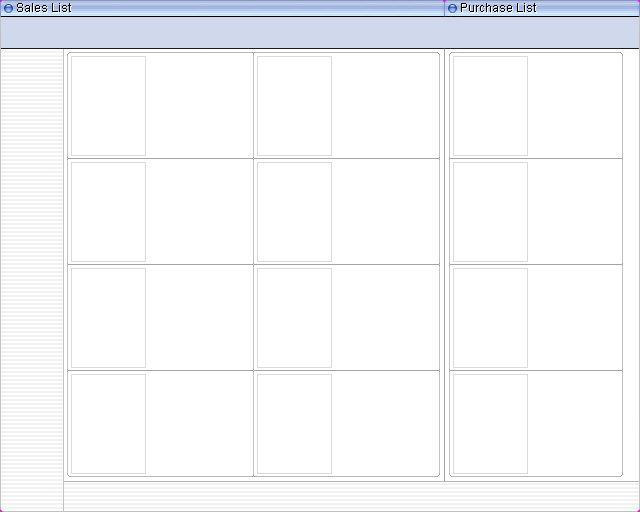Select fourth-row left-column thumbnail in Sales List
Screen dimensions: 640x512
[x=108, y=424]
